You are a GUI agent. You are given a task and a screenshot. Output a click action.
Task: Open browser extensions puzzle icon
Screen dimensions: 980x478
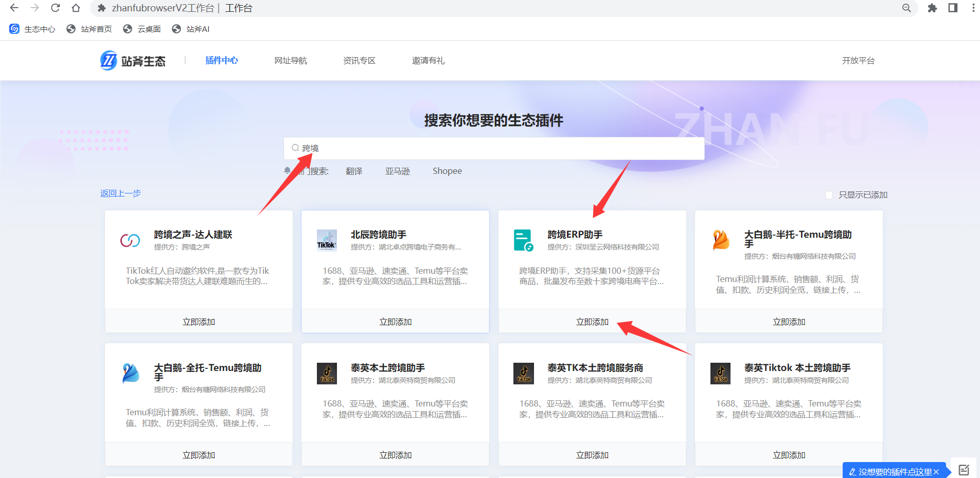pos(932,8)
